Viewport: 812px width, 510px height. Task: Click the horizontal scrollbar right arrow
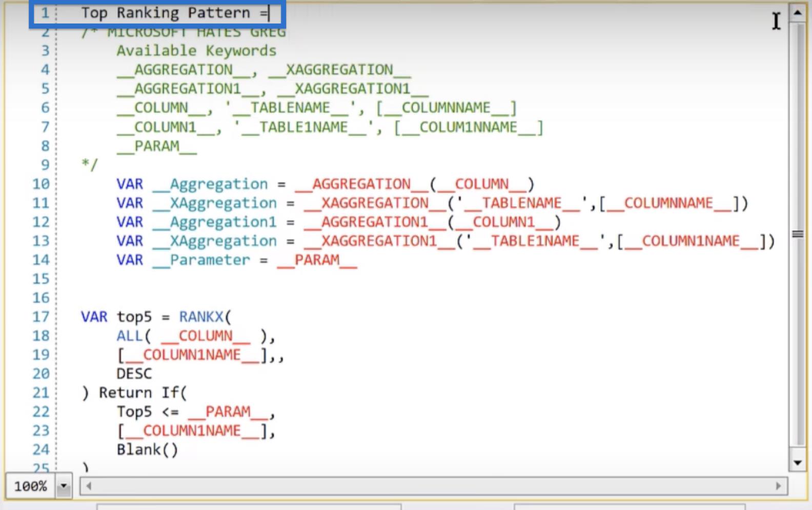779,486
